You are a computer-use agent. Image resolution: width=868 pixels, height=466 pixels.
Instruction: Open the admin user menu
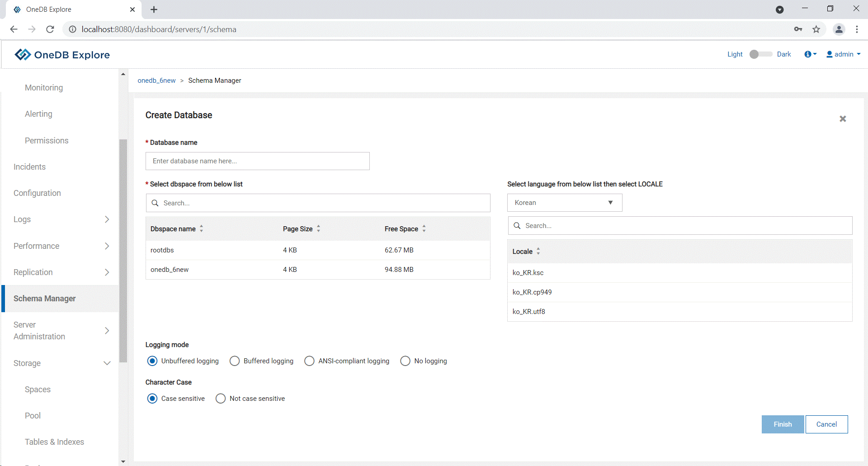843,54
